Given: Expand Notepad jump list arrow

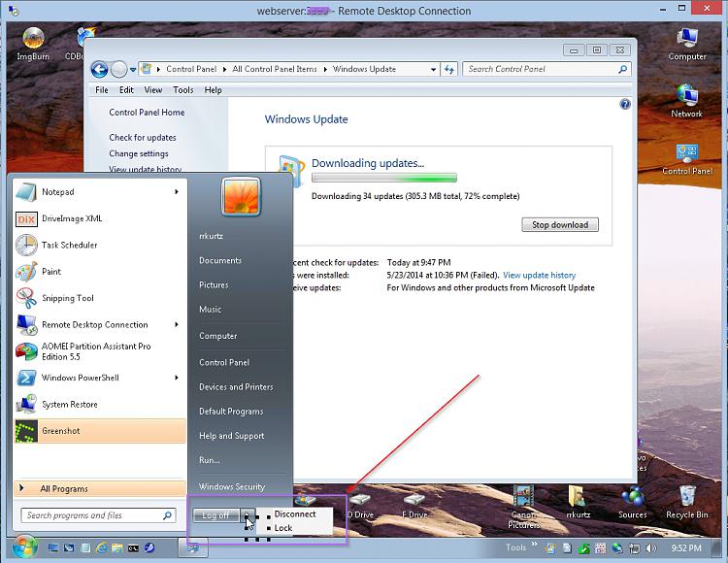Looking at the screenshot, I should tap(177, 191).
